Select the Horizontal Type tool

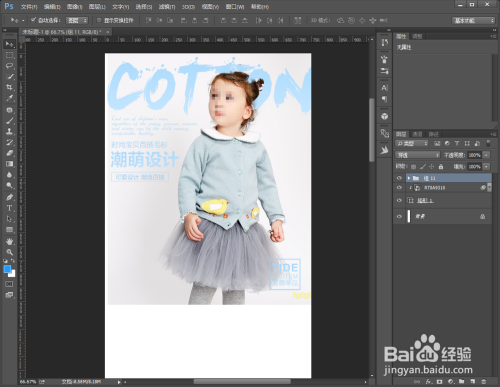tap(9, 208)
